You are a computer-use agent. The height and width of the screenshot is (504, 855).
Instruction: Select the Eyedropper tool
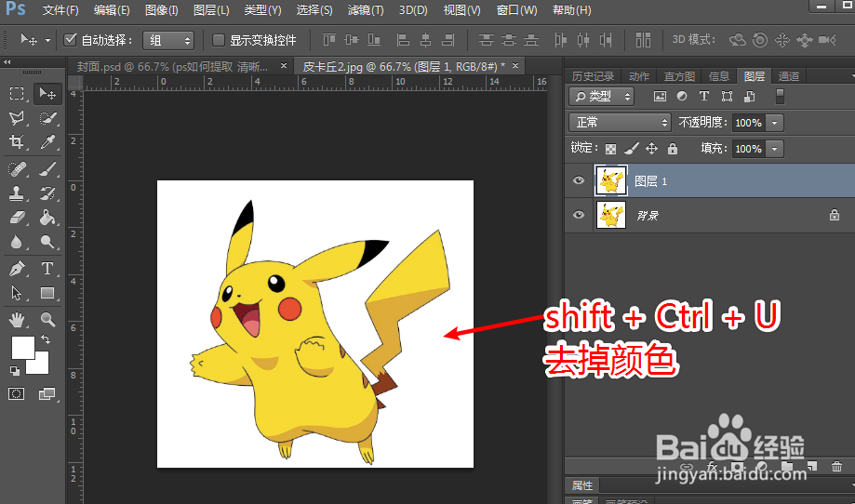[x=47, y=142]
